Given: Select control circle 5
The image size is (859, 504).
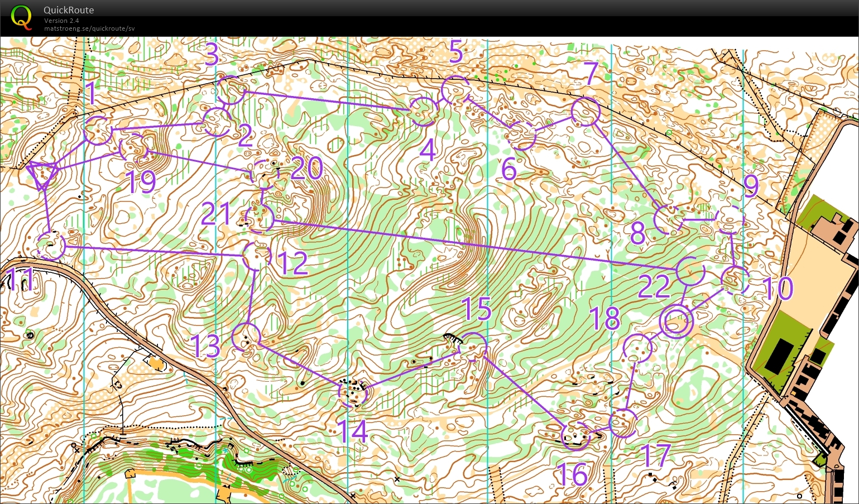Looking at the screenshot, I should [455, 90].
